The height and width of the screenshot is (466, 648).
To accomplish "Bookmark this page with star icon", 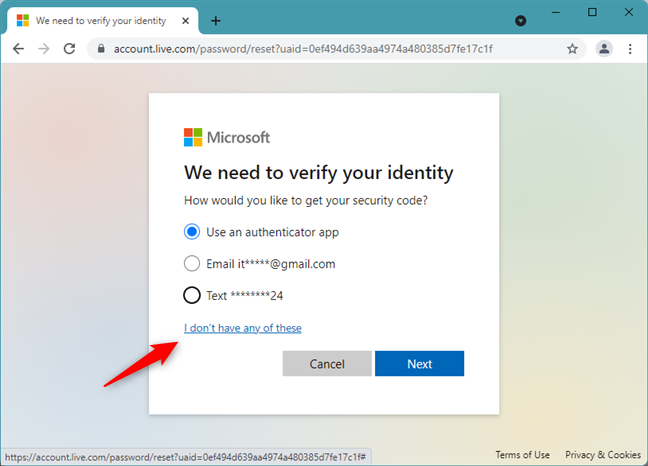I will pos(572,48).
